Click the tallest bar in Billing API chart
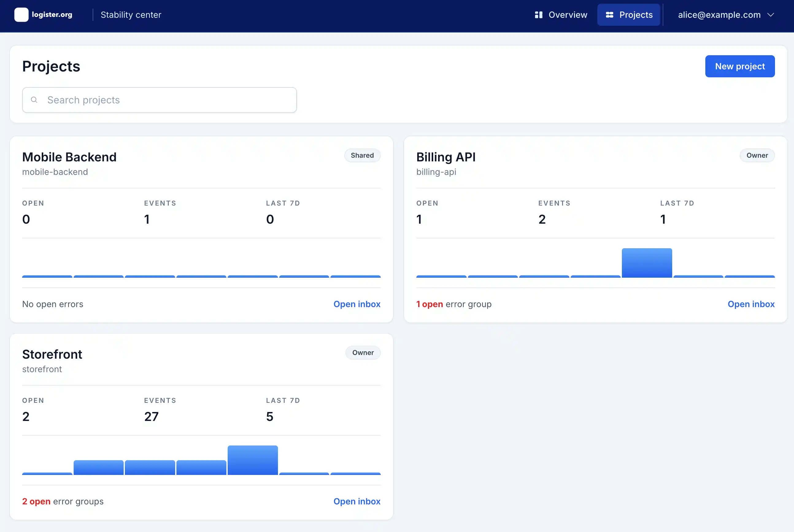794x532 pixels. click(646, 263)
